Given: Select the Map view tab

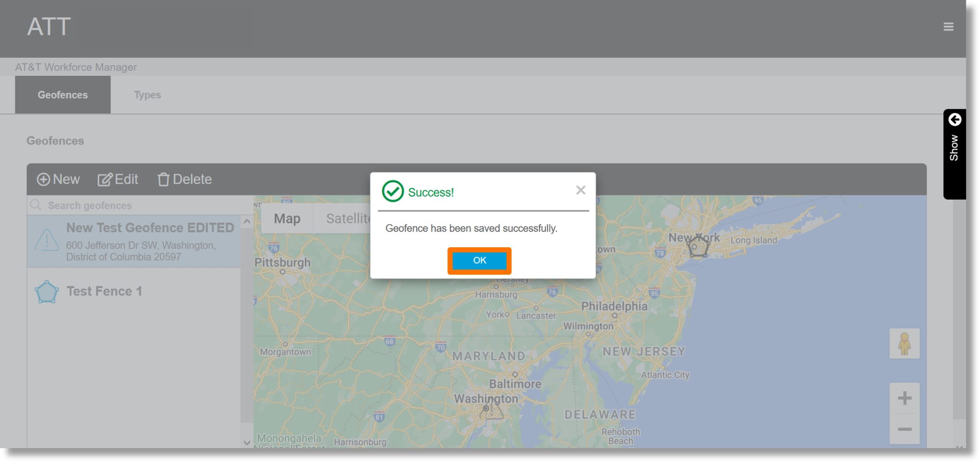Looking at the screenshot, I should 287,218.
